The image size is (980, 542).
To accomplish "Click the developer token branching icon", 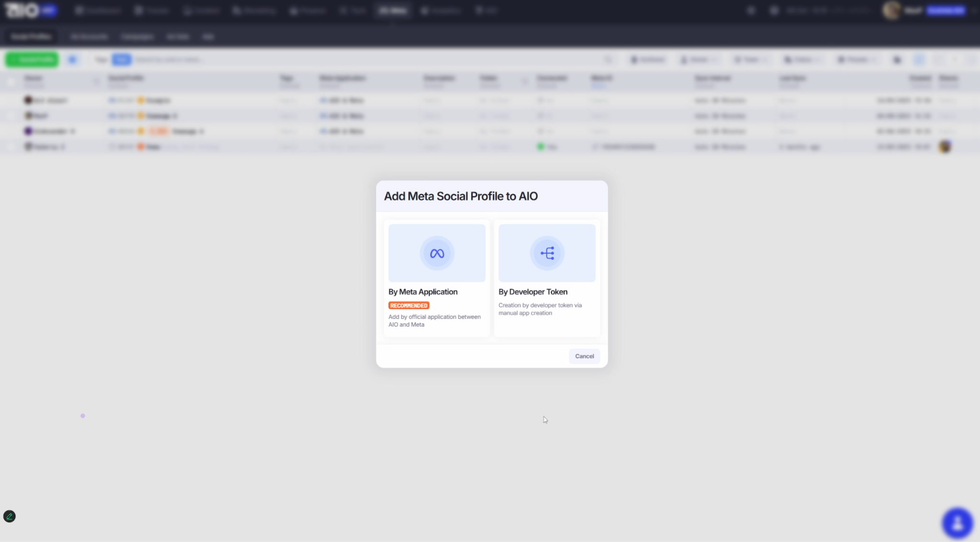I will [x=547, y=254].
